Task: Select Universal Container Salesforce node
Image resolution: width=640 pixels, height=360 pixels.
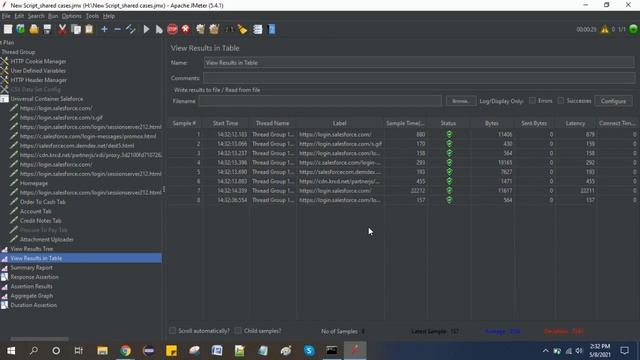Action: pos(47,99)
